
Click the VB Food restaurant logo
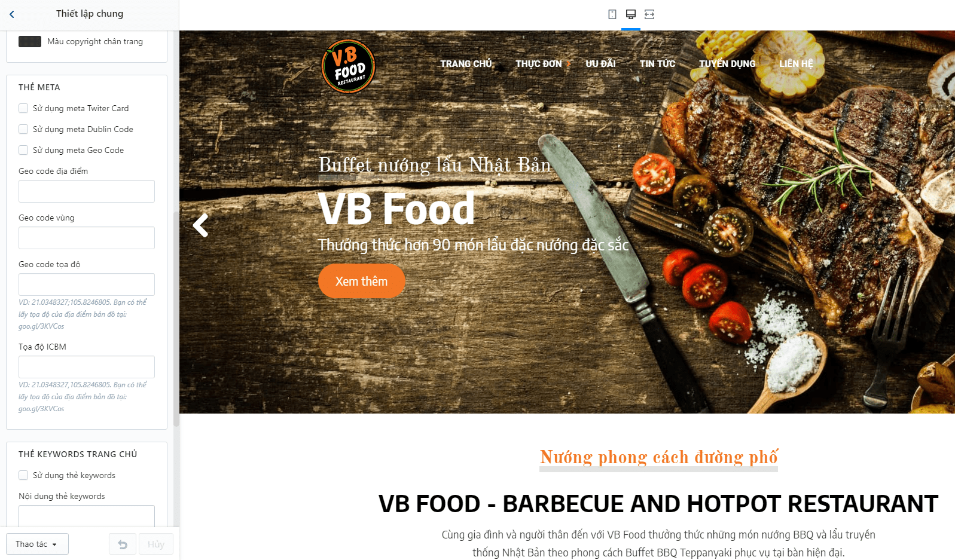348,66
